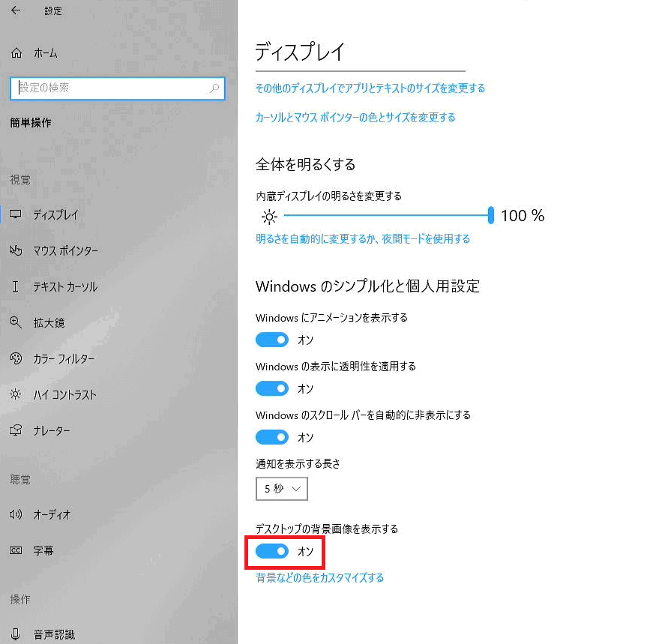Image resolution: width=662 pixels, height=644 pixels.
Task: Click the 視覚 category label
Action: [20, 179]
